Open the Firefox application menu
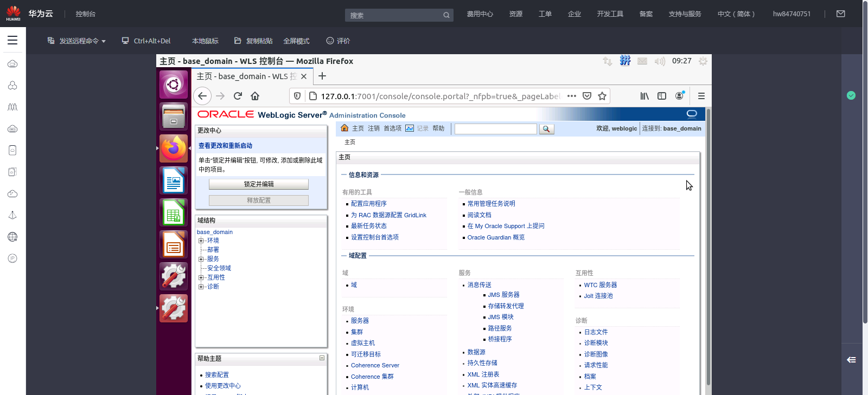868x395 pixels. point(701,96)
